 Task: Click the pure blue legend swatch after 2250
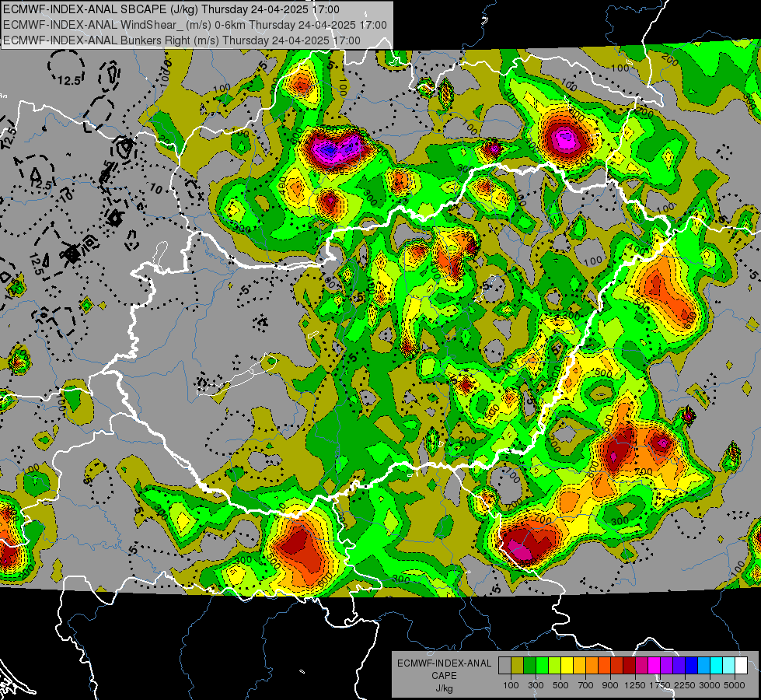click(x=691, y=666)
